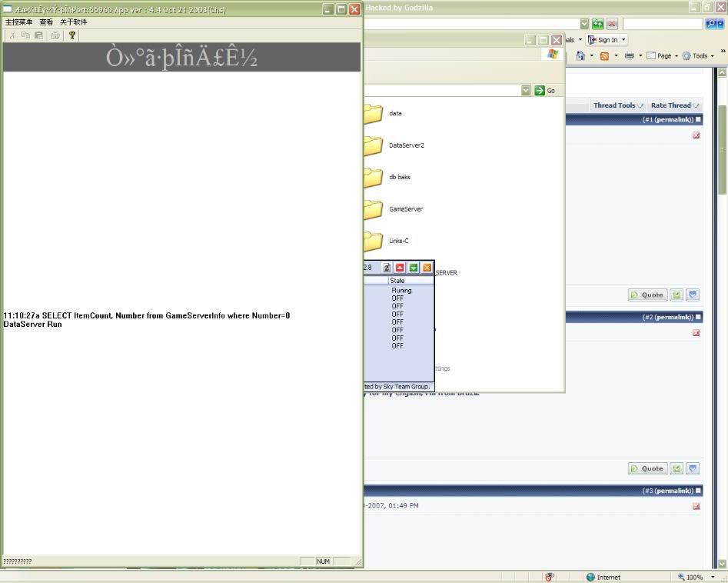Click Sign In in the browser toolbar
This screenshot has height=583, width=728.
(x=607, y=40)
